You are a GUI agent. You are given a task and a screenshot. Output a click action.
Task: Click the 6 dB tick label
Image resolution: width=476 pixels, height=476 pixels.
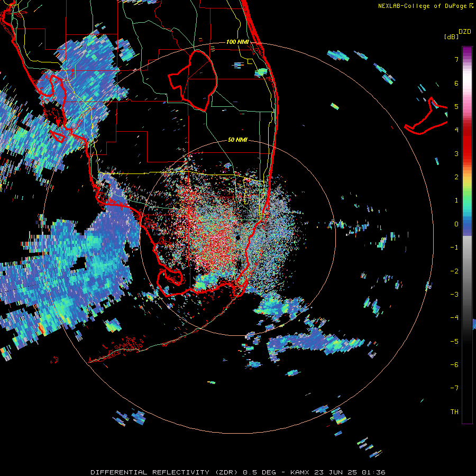(456, 83)
